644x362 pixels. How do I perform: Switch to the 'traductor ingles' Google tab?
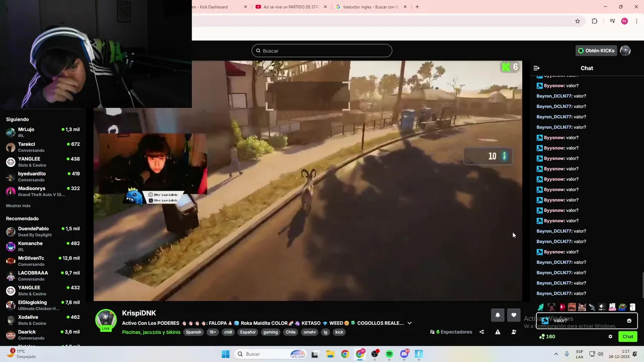click(371, 7)
